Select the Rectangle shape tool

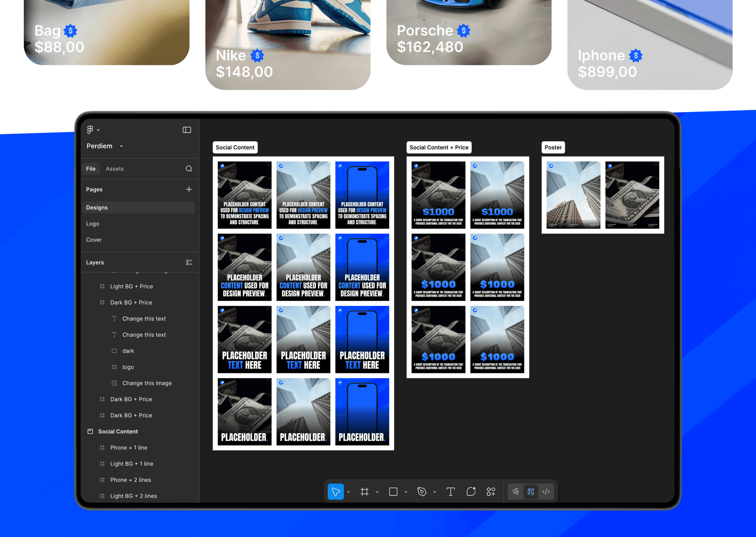pos(393,492)
